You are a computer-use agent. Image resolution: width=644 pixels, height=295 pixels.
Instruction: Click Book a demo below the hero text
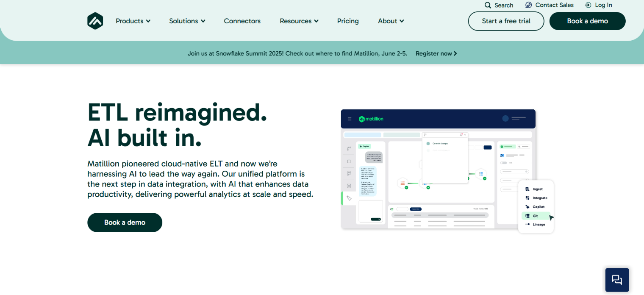point(125,223)
